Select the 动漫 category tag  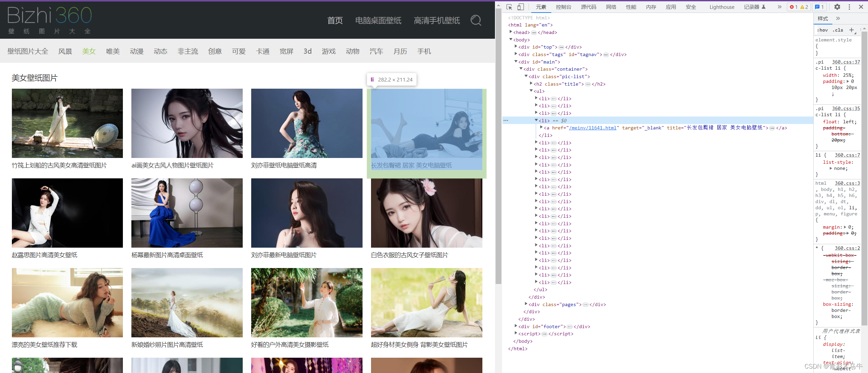137,51
